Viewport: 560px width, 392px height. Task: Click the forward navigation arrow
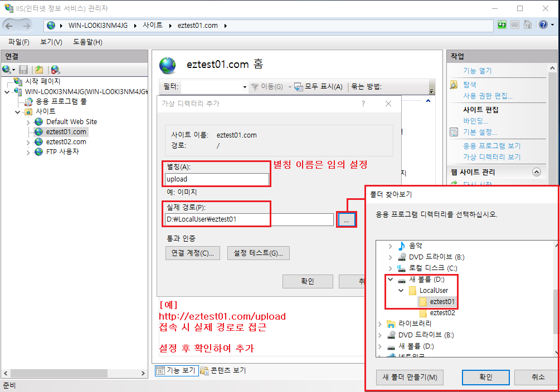pos(27,26)
